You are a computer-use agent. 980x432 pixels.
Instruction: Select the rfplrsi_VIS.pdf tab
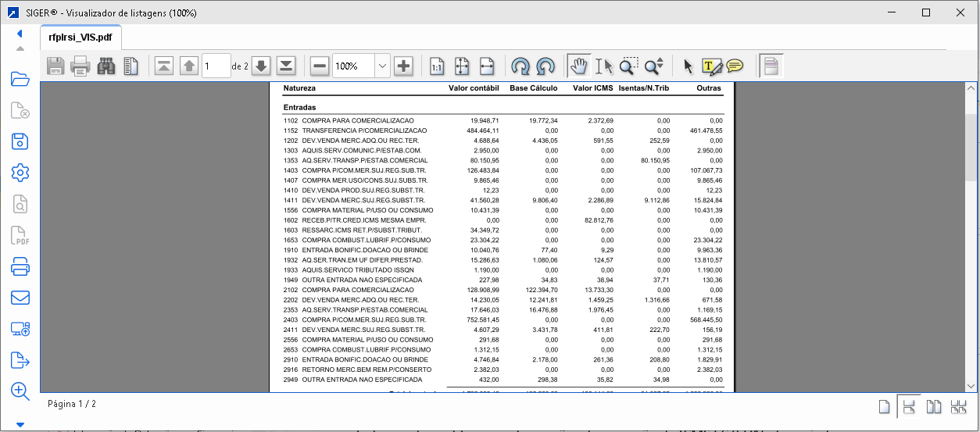(80, 37)
